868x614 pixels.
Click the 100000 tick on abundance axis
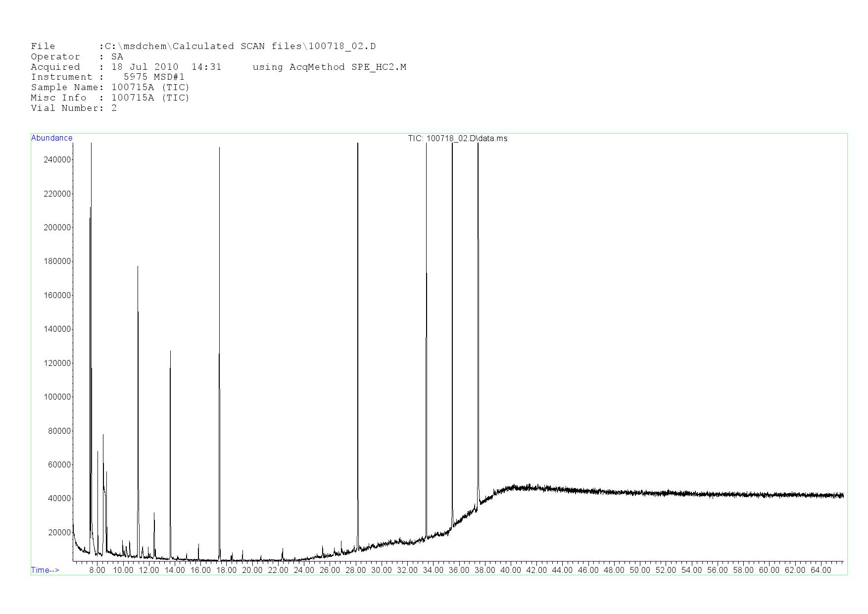click(x=57, y=397)
